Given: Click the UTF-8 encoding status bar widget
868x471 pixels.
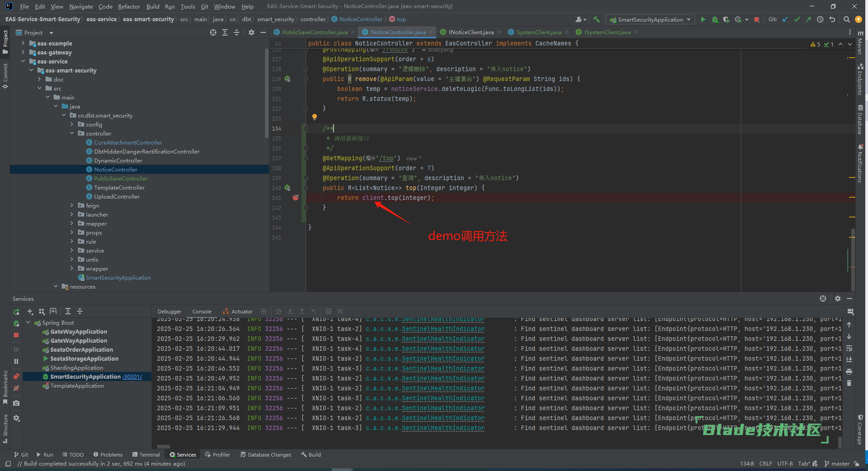Looking at the screenshot, I should pyautogui.click(x=785, y=464).
